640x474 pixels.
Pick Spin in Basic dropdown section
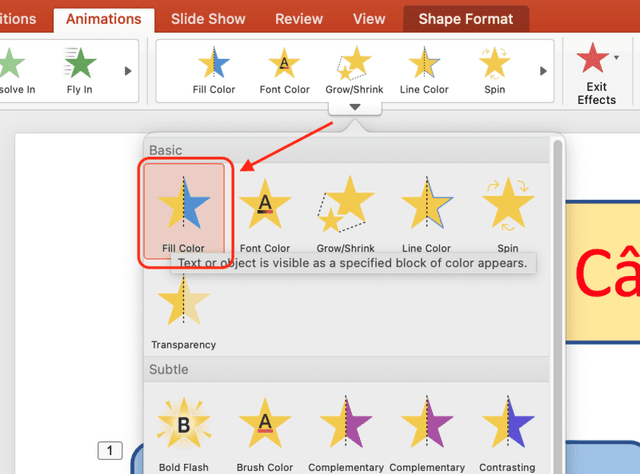point(508,214)
